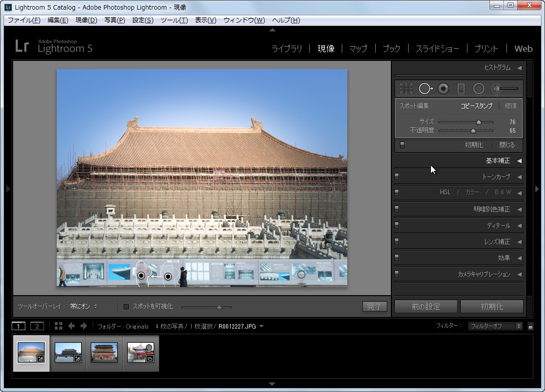Toggle the トーンカーブ panel switch

pyautogui.click(x=397, y=177)
